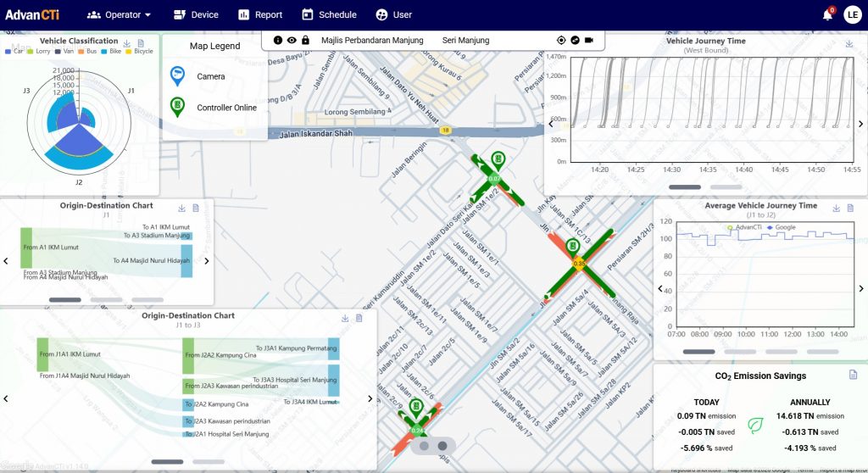
Task: Open the Operator dropdown menu
Action: point(119,14)
